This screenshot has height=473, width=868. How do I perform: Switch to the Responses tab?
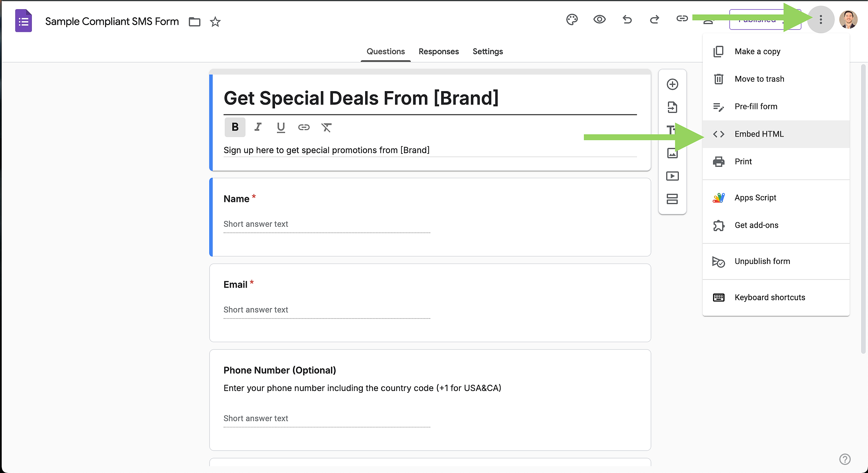pyautogui.click(x=438, y=52)
